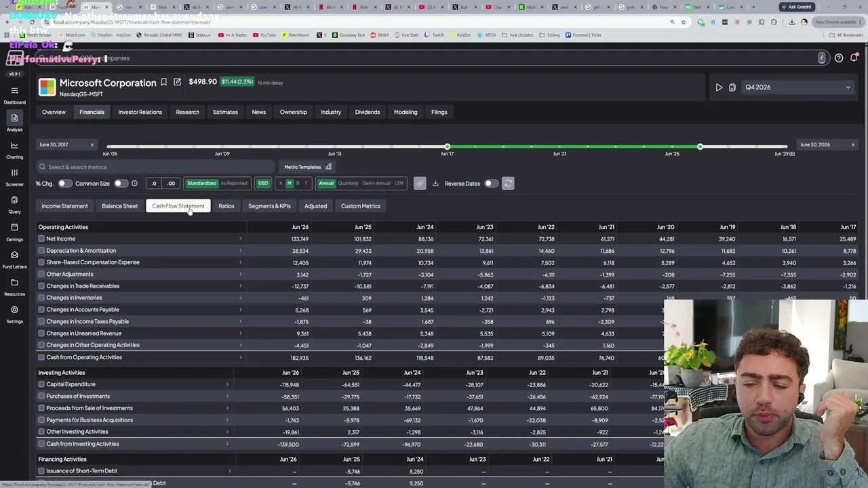Open the Dashboard sidebar icon

(14, 91)
